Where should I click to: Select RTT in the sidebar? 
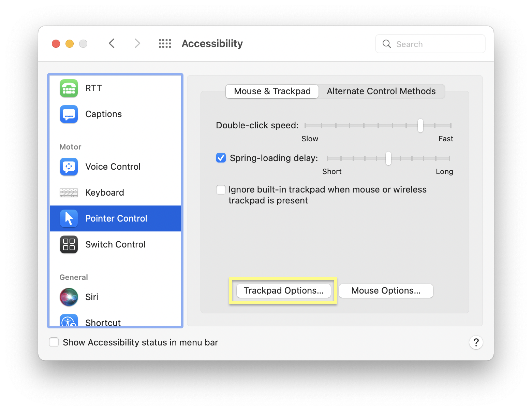click(115, 88)
